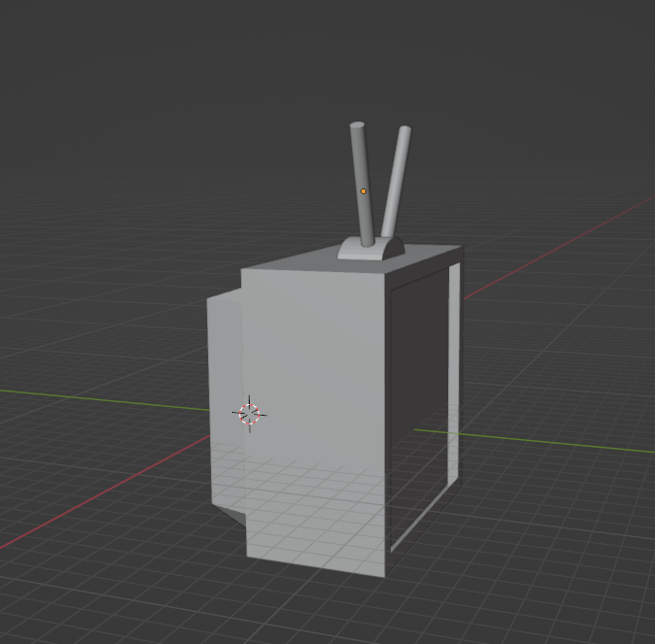655x644 pixels.
Task: Select the right antenna rod
Action: pos(396,181)
